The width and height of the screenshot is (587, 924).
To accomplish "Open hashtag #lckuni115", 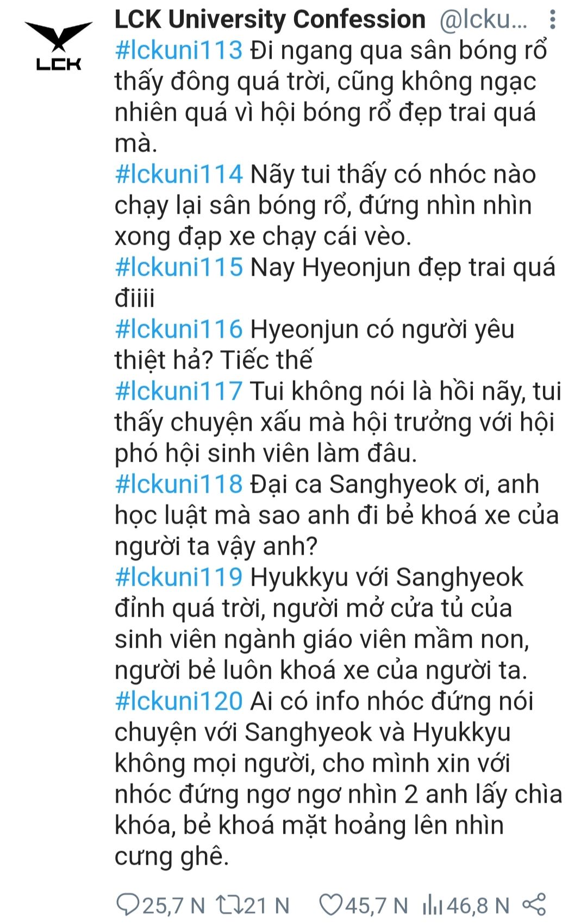I will pos(179,268).
